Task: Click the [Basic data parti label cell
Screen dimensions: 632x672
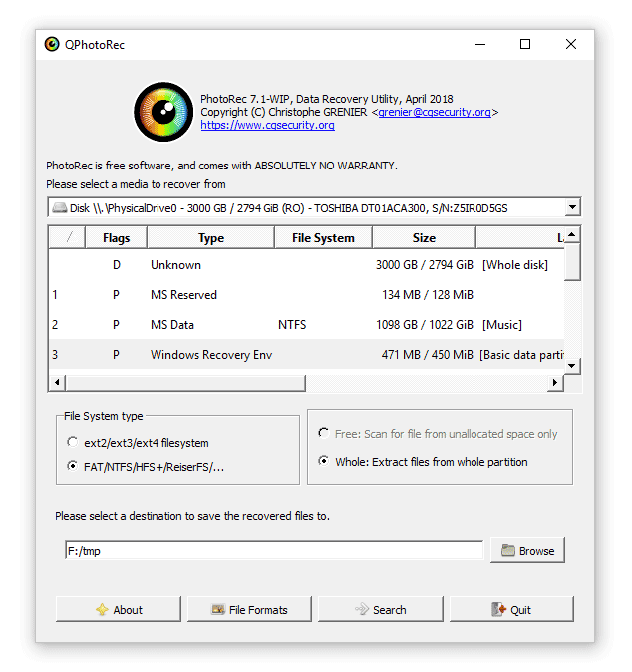Action: (521, 354)
